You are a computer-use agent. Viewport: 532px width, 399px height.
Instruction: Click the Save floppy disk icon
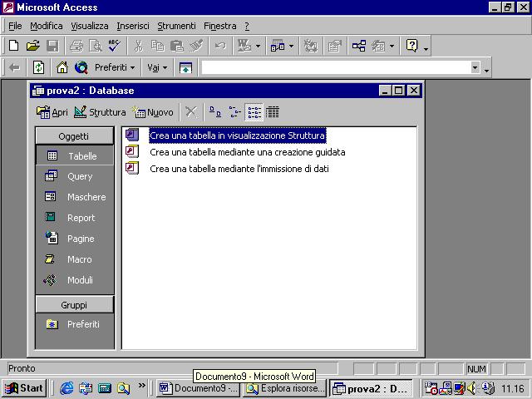coord(52,46)
